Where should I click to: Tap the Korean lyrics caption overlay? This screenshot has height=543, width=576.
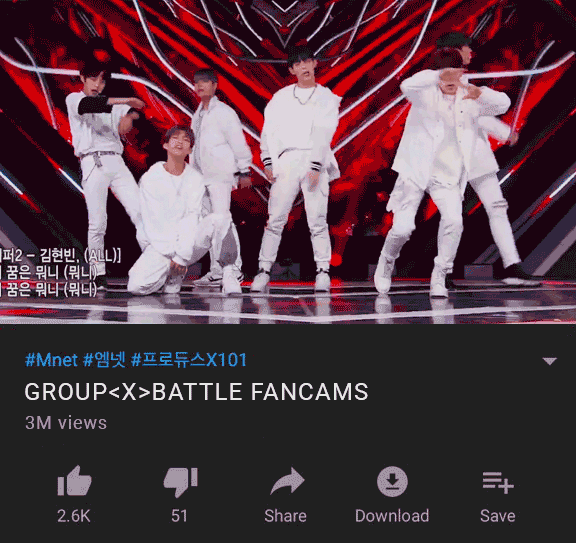[60, 273]
